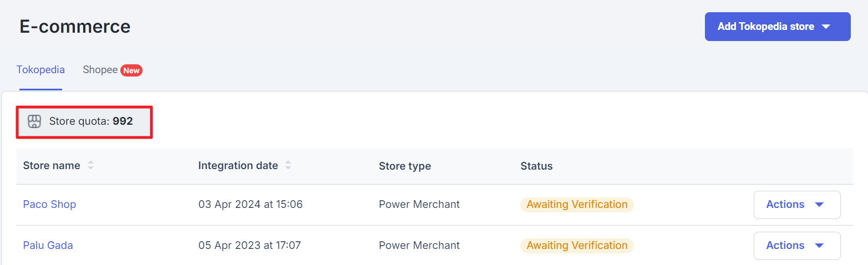Click the store icon beside Store quota

pos(34,121)
